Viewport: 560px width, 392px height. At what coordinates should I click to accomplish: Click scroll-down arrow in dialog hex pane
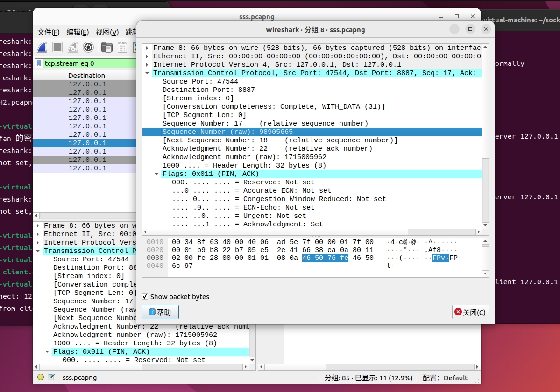[x=485, y=273]
